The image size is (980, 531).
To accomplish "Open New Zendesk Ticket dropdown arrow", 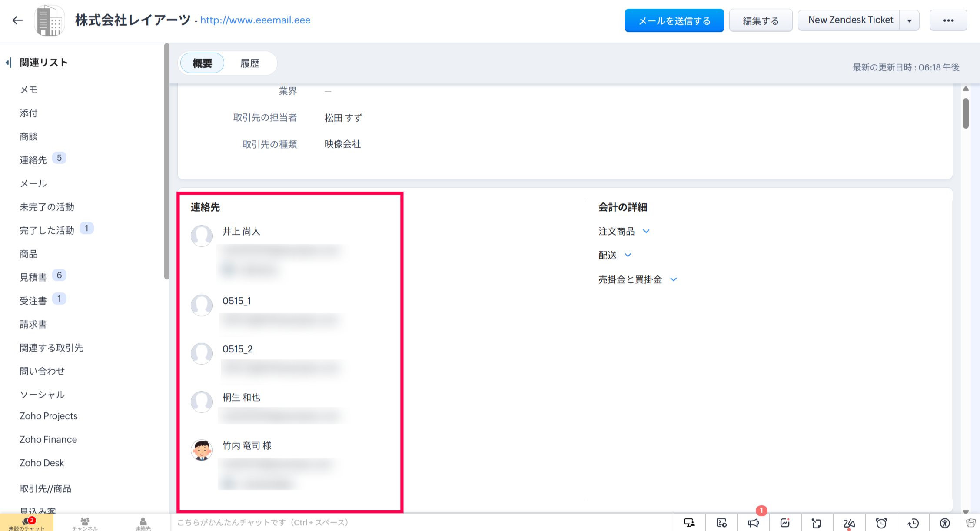I will 909,21.
